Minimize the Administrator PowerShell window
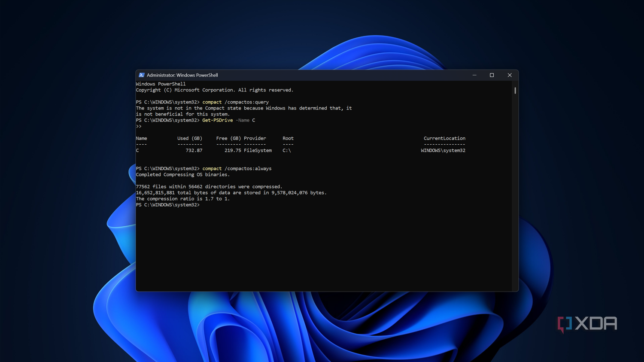Image resolution: width=644 pixels, height=362 pixels. click(x=474, y=75)
